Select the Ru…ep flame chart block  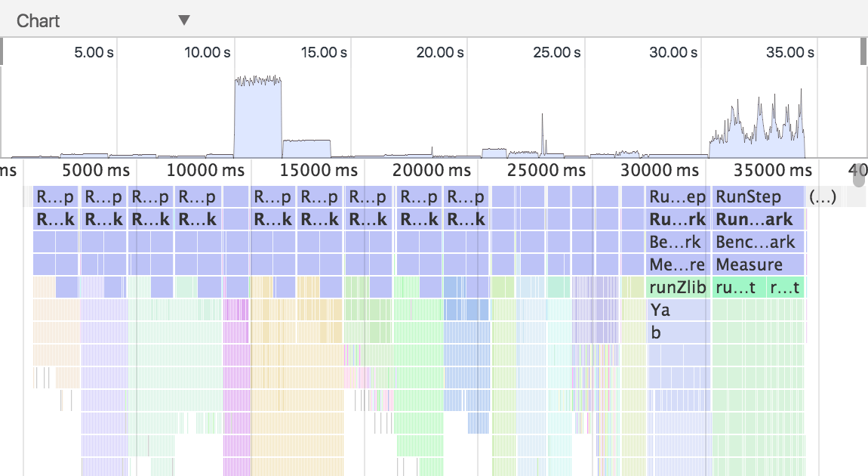click(x=678, y=196)
